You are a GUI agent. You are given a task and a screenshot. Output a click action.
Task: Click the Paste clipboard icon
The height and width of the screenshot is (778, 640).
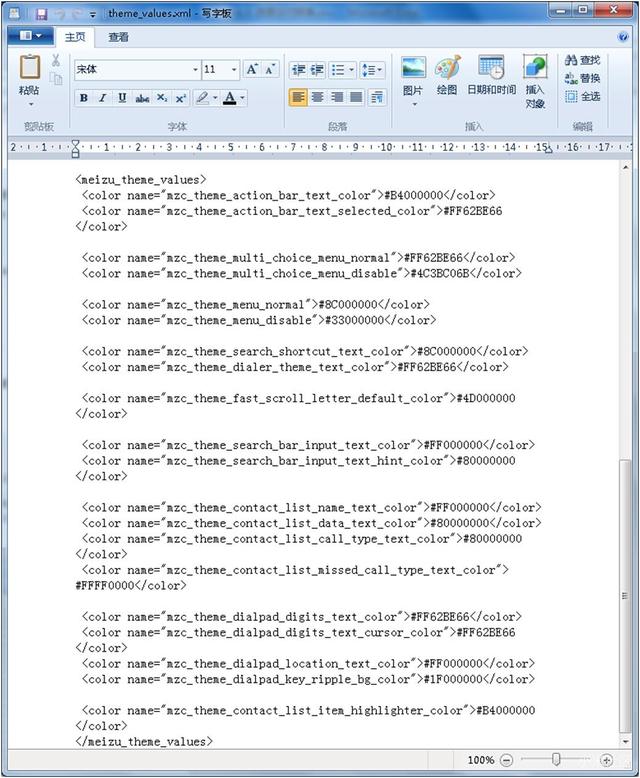coord(29,67)
